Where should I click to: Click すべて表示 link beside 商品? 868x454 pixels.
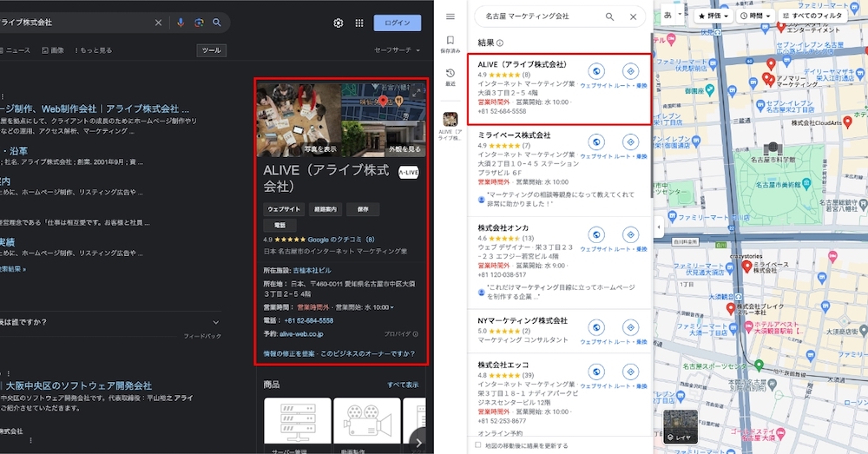(x=403, y=385)
